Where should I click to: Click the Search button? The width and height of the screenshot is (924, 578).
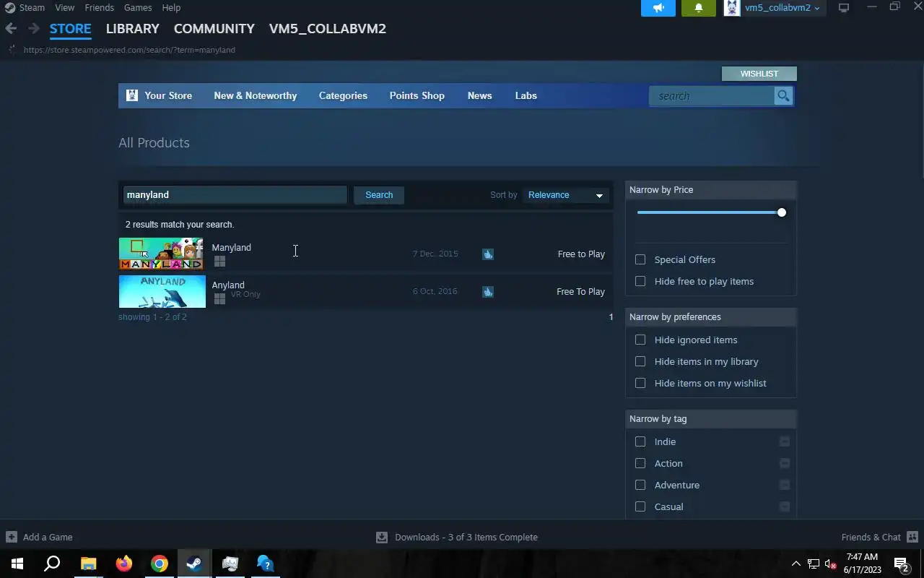(x=379, y=195)
